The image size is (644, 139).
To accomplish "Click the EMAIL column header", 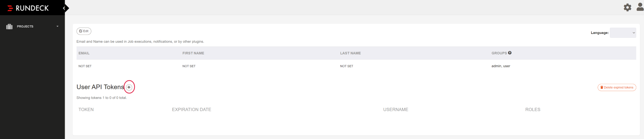I will (84, 53).
